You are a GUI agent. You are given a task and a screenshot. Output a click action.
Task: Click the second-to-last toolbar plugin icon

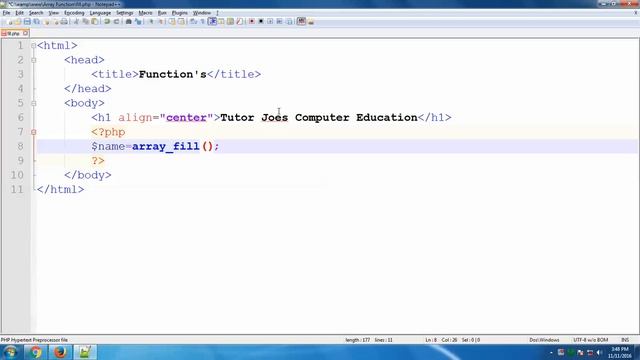point(301,21)
